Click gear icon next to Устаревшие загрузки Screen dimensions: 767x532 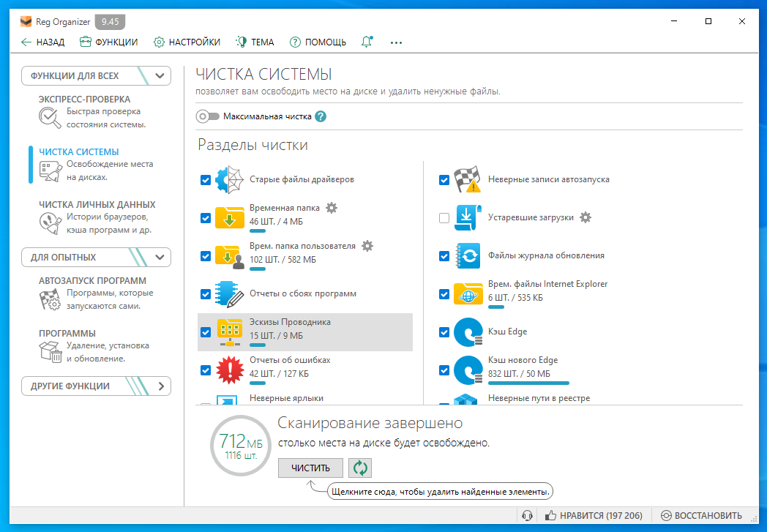[585, 217]
